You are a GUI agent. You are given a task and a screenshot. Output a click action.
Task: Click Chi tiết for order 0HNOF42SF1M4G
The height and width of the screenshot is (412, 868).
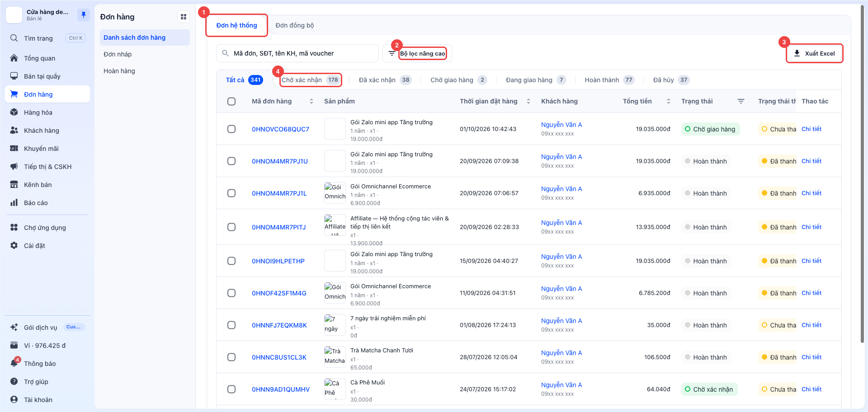811,293
